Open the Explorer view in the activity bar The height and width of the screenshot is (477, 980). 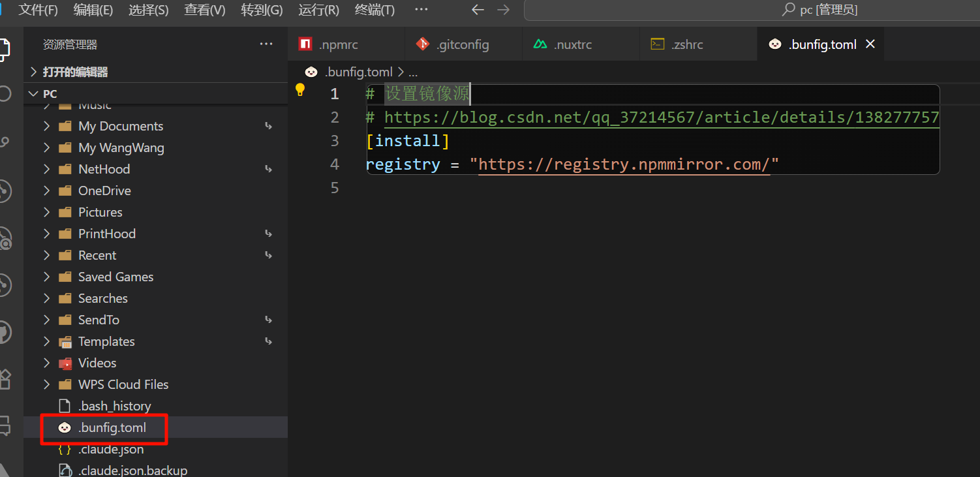pyautogui.click(x=4, y=50)
